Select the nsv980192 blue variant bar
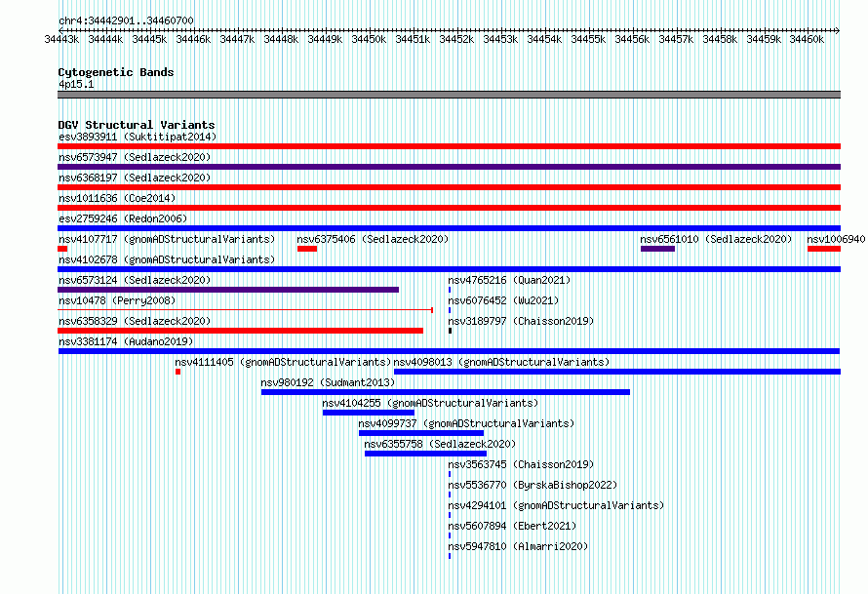The width and height of the screenshot is (868, 594). [x=446, y=392]
